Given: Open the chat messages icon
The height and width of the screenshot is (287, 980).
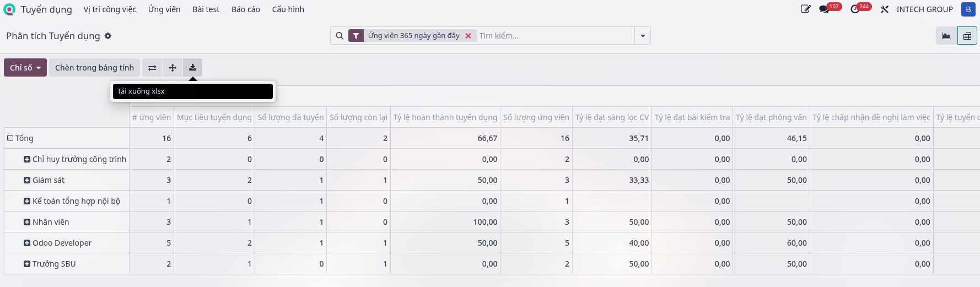Looking at the screenshot, I should [824, 9].
